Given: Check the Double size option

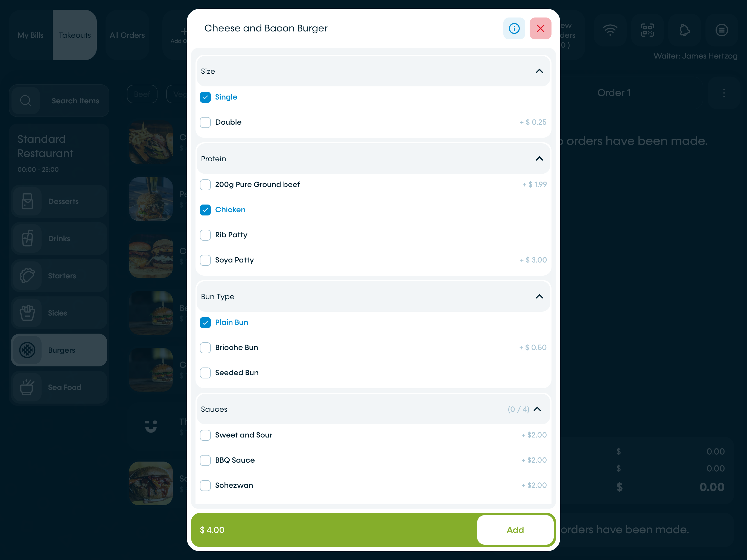Looking at the screenshot, I should click(205, 122).
